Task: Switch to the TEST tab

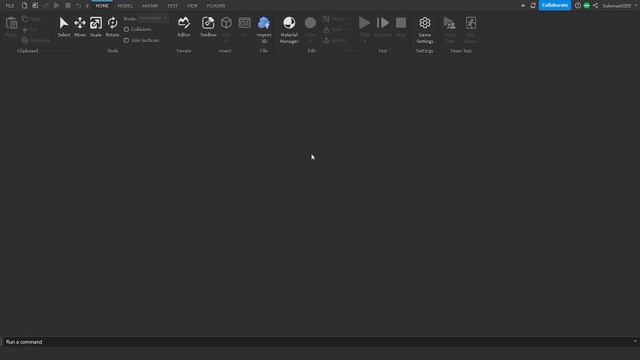Action: 172,6
